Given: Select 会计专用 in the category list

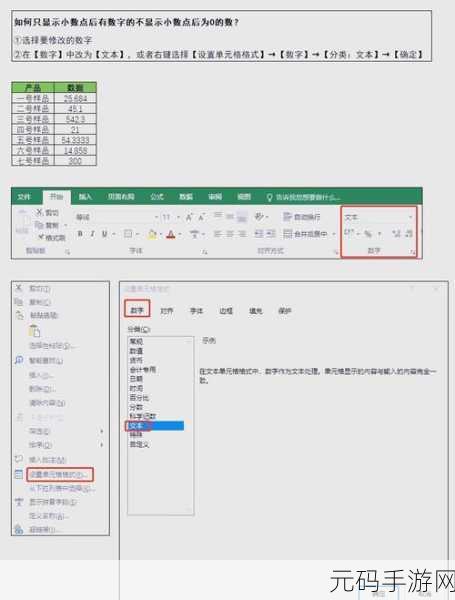Looking at the screenshot, I should click(142, 369).
